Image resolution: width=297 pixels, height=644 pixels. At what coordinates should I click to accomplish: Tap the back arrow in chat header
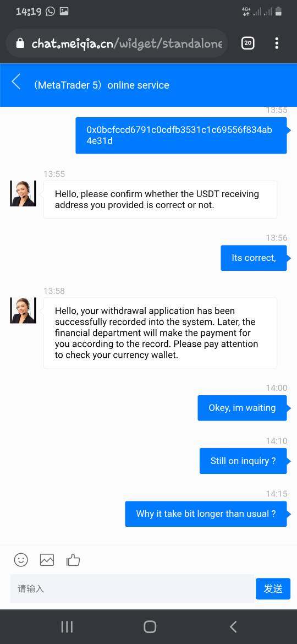(16, 81)
